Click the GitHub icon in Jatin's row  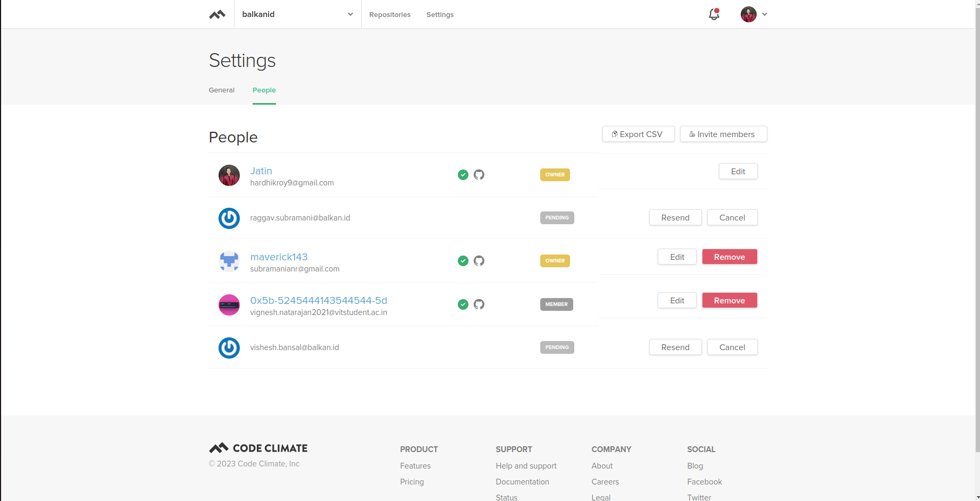tap(479, 175)
